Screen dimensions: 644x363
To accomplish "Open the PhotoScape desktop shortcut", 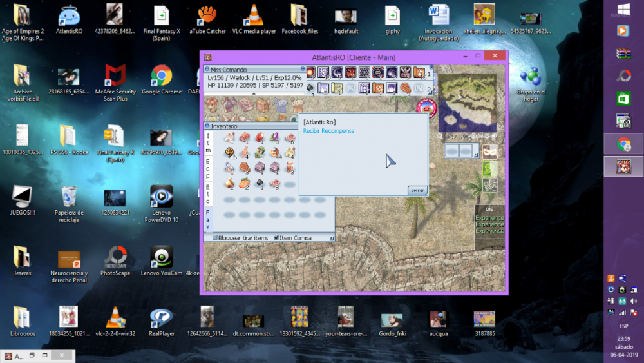I will (115, 261).
